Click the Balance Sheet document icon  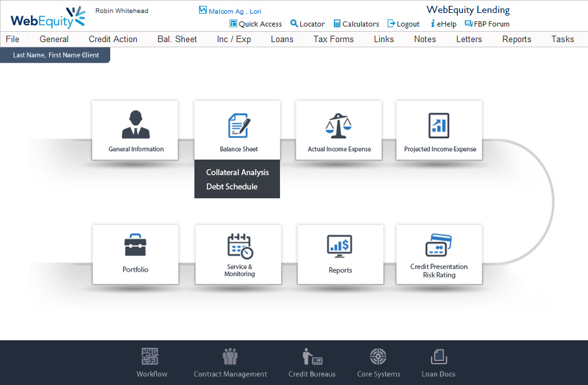point(238,125)
